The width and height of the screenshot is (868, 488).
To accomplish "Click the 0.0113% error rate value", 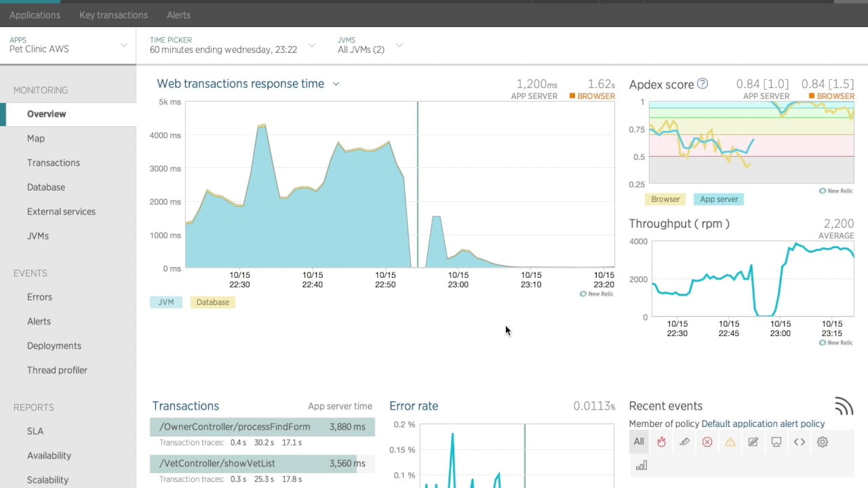I will point(594,406).
